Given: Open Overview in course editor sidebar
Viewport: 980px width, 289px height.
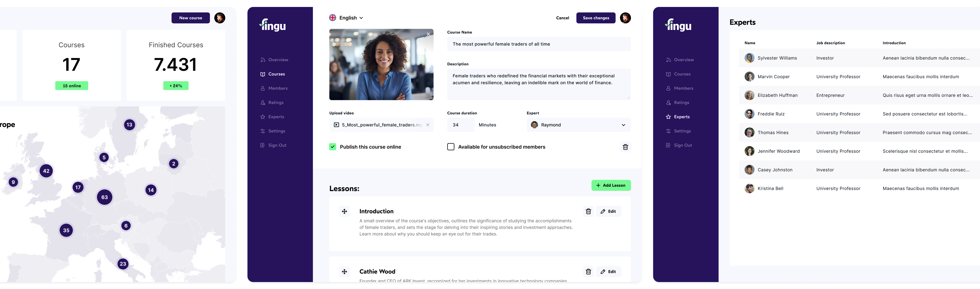Looking at the screenshot, I should point(274,60).
